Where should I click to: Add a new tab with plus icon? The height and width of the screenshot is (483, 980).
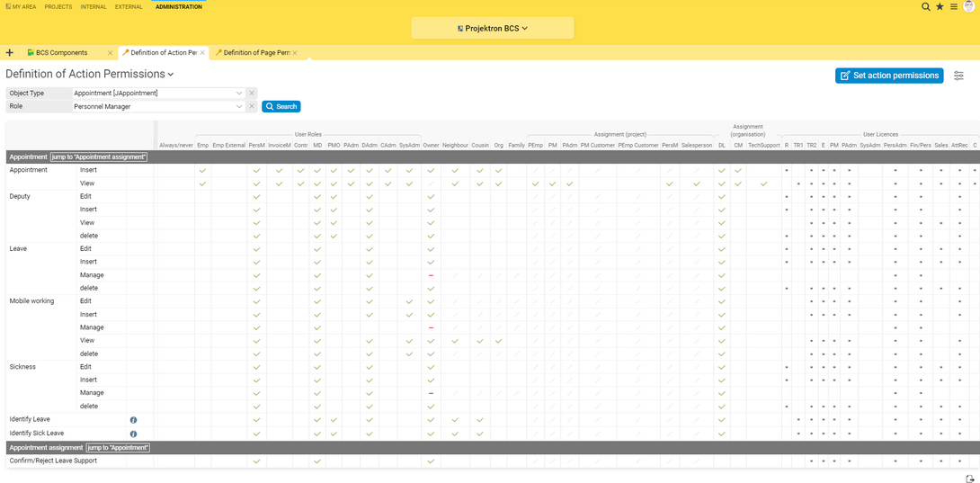(x=9, y=52)
